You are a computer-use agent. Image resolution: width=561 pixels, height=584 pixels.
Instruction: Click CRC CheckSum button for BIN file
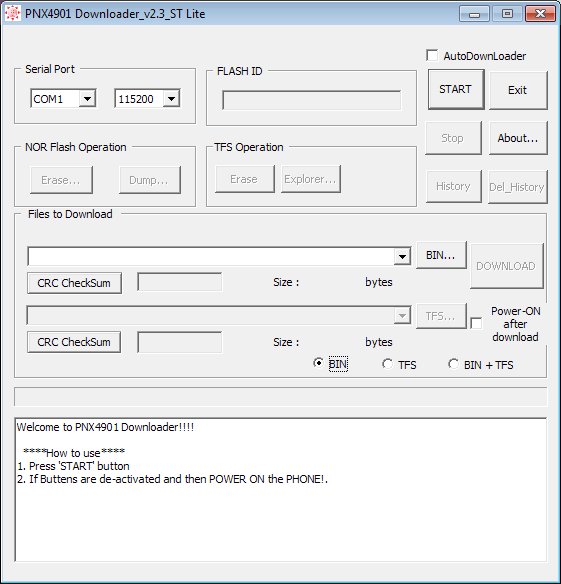(x=74, y=283)
